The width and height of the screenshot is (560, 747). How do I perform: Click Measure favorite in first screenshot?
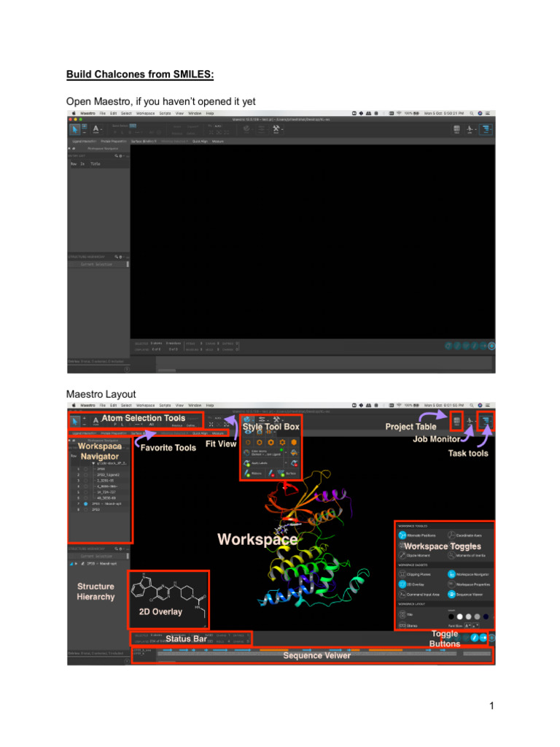(x=217, y=141)
